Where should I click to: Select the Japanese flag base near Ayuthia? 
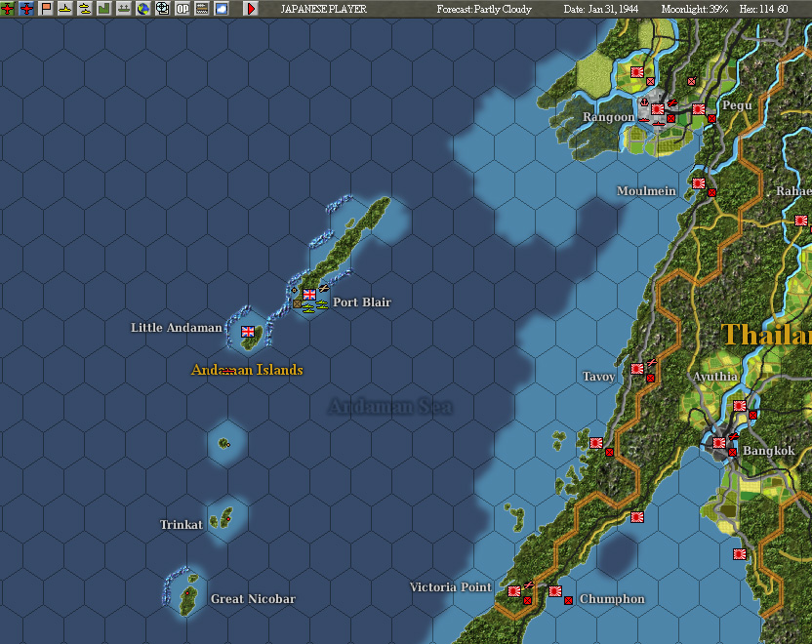740,406
